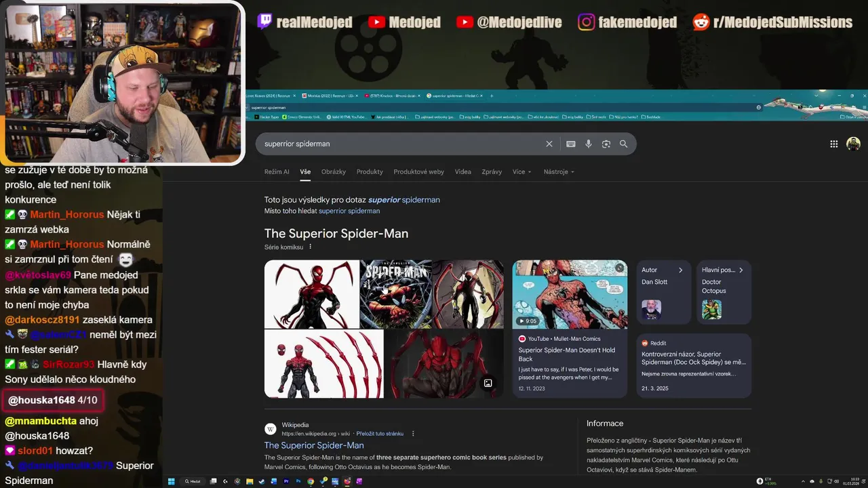Open The Superior Spider-Man Wikipedia link
The height and width of the screenshot is (488, 868).
click(314, 445)
